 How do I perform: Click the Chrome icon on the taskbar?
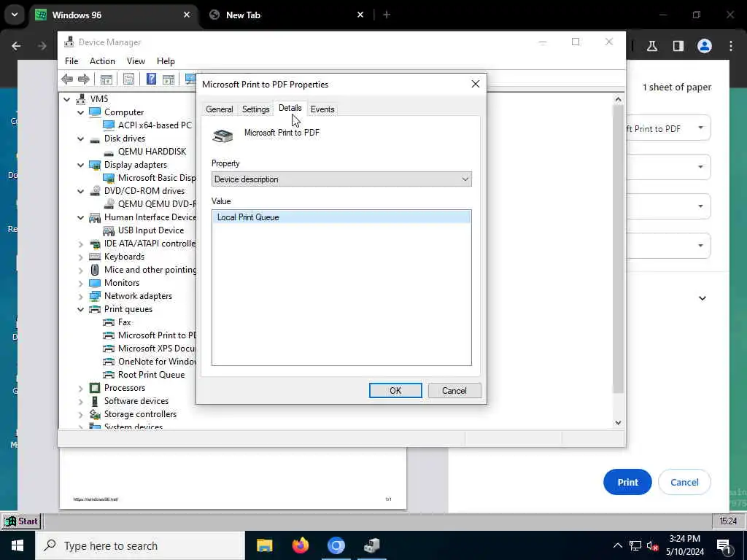tap(336, 545)
